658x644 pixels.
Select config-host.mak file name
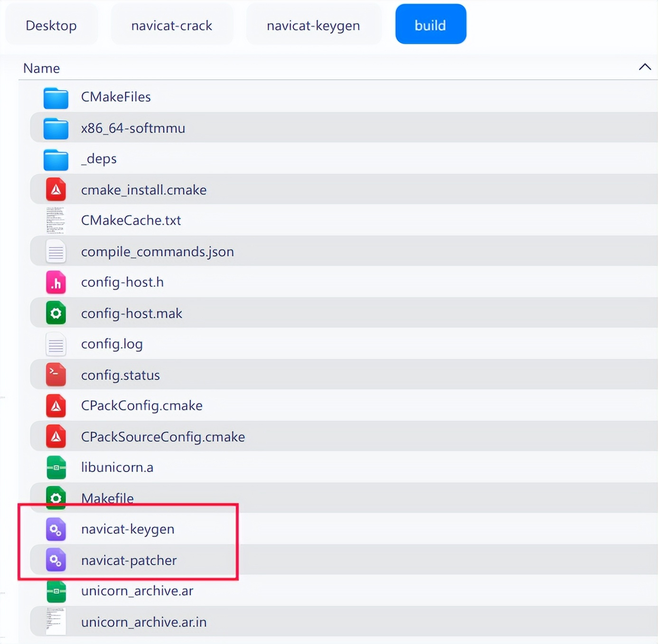[132, 313]
